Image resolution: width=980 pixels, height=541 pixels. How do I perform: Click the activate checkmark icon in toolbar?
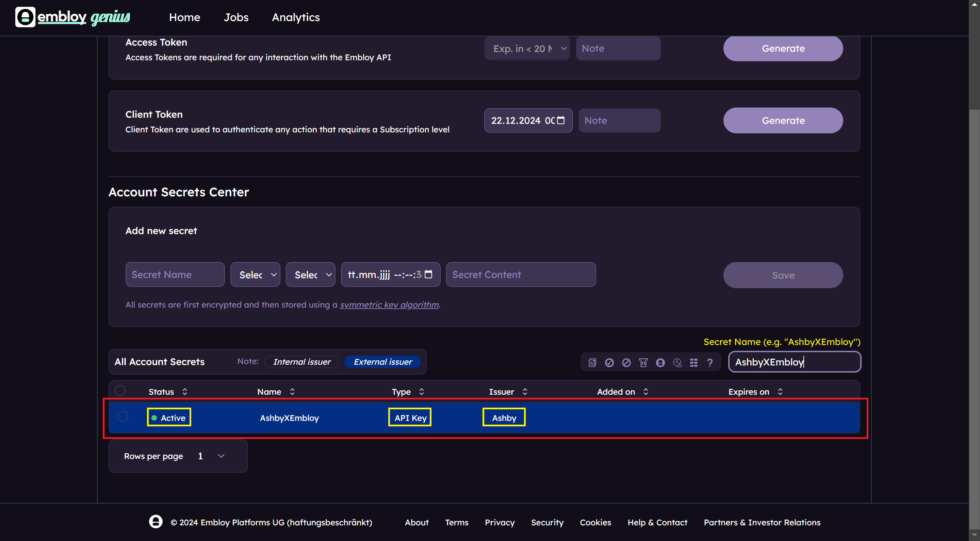click(609, 363)
